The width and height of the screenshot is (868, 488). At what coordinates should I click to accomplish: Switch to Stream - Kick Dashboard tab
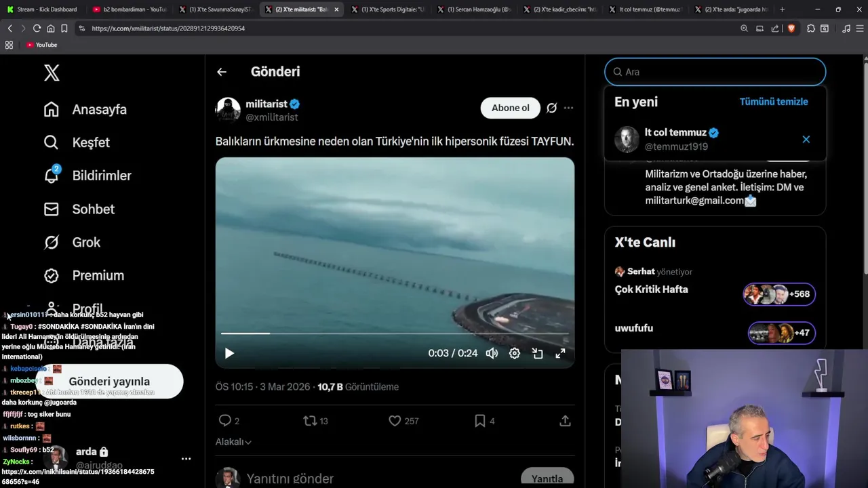[42, 9]
